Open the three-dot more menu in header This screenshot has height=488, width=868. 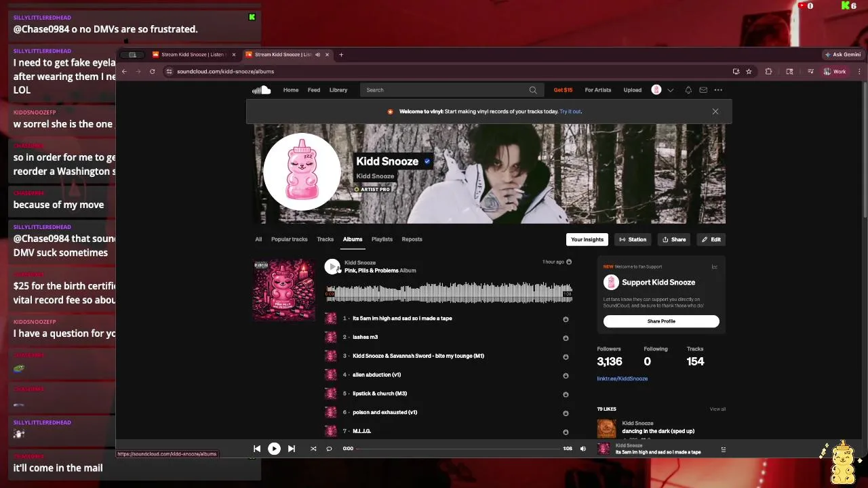tap(718, 89)
